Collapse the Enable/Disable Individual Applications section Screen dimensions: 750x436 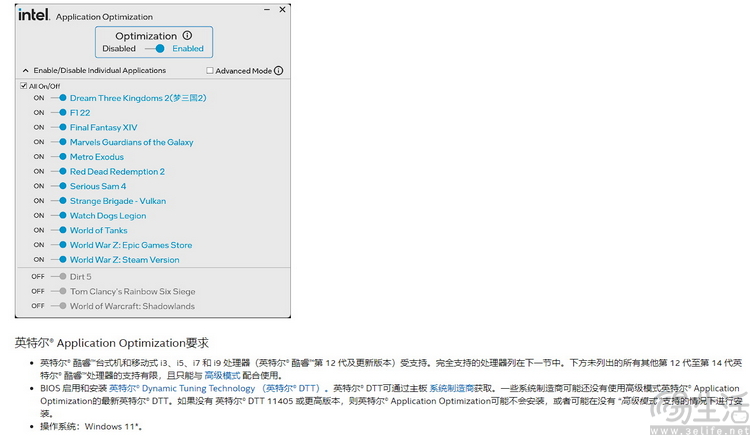[x=25, y=71]
